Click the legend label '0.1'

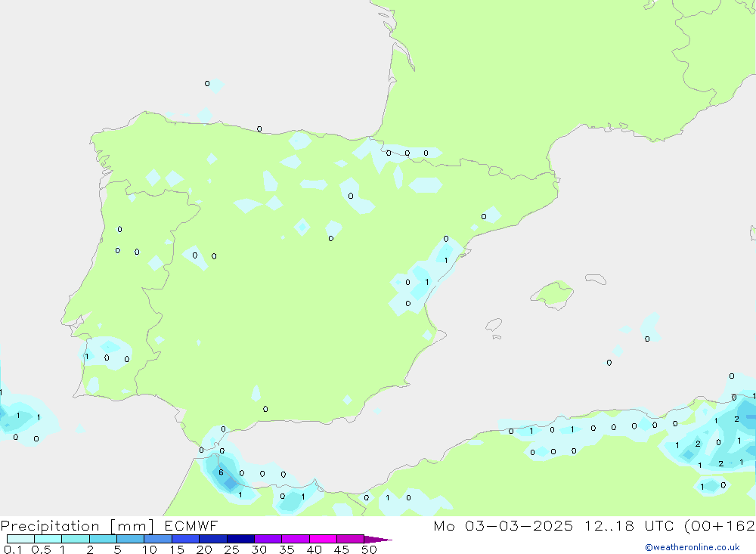coord(13,549)
